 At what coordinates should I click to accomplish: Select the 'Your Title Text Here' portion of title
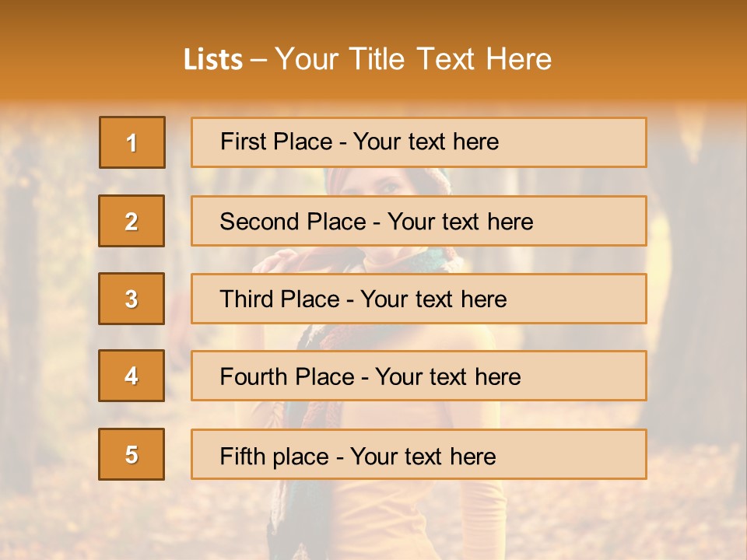pos(413,59)
